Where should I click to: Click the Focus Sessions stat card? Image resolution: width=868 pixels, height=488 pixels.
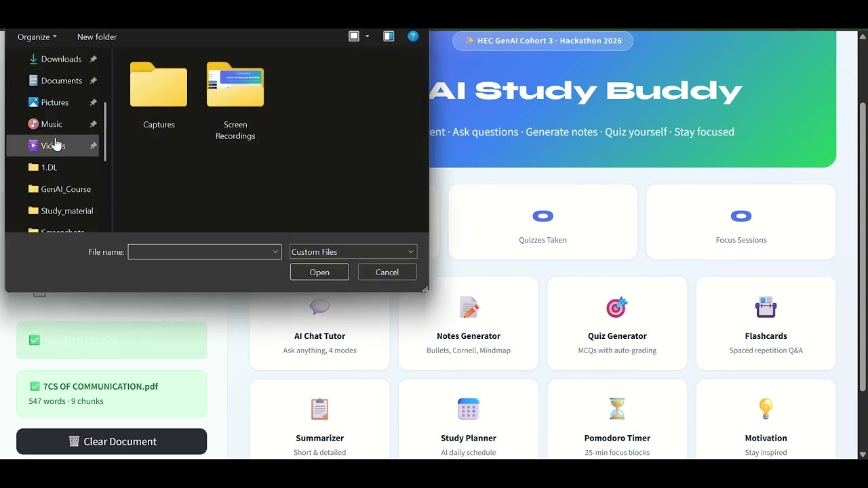pos(741,222)
